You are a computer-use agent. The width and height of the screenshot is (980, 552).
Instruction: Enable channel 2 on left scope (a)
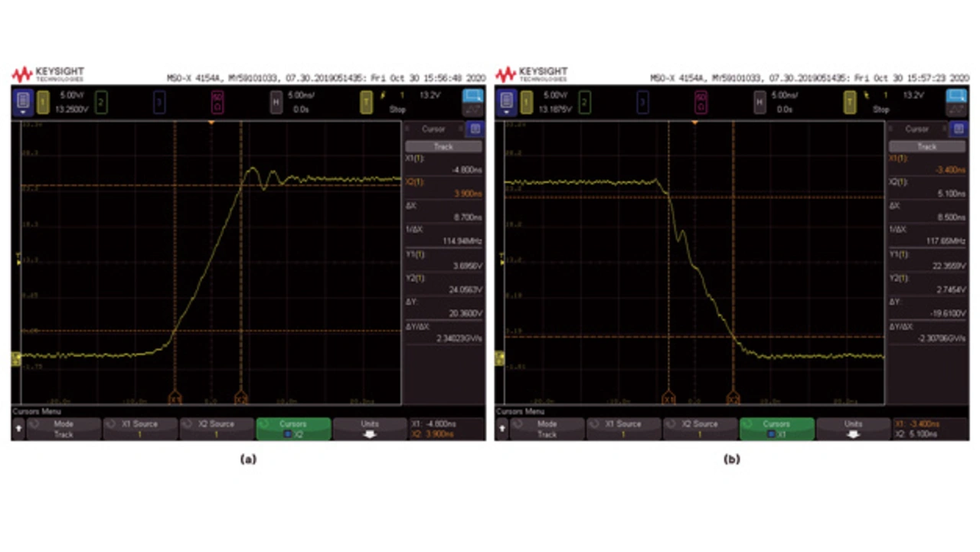(101, 101)
